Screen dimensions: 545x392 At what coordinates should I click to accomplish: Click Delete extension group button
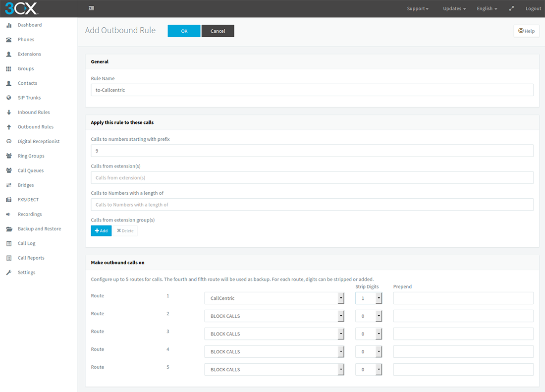click(x=125, y=231)
